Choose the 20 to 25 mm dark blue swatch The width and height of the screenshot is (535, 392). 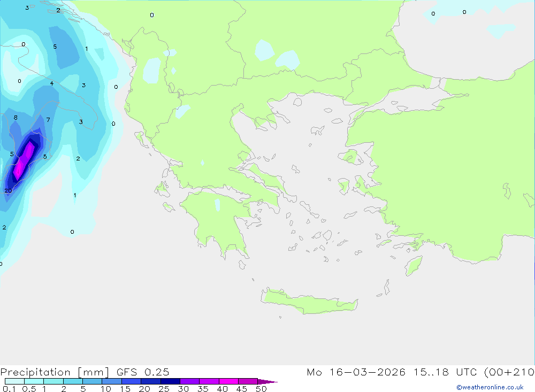[x=151, y=381]
